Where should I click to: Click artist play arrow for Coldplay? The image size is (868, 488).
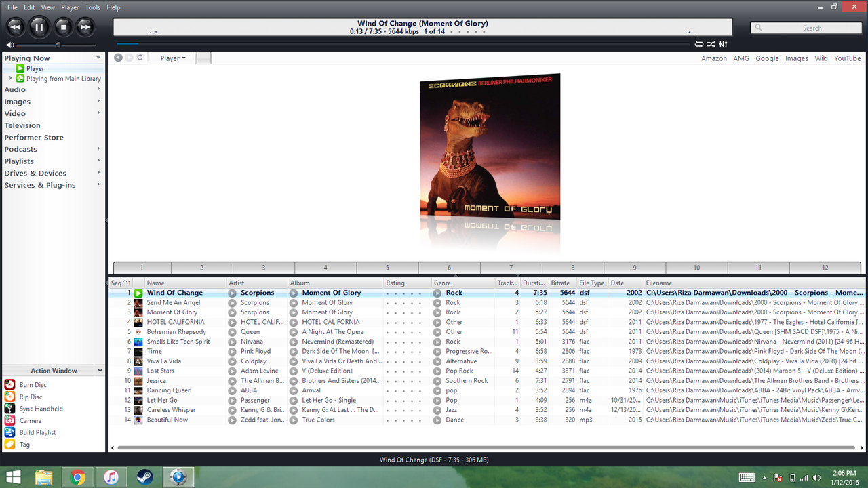tap(233, 361)
